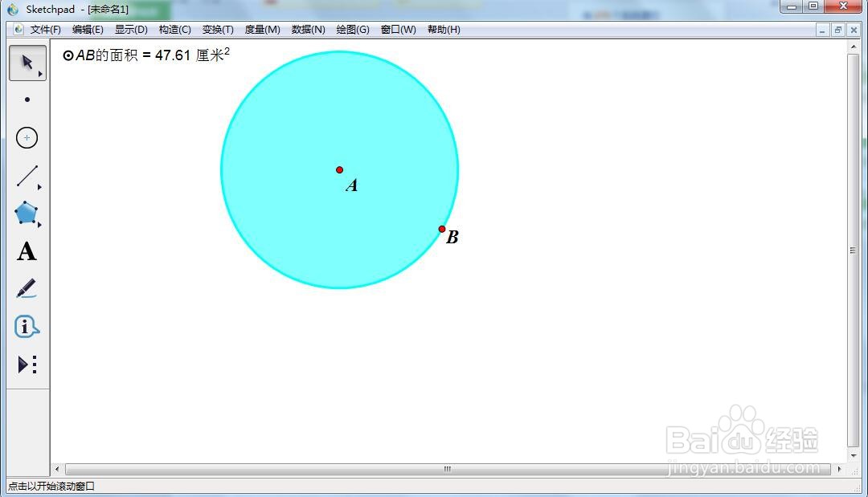Open the 数据(N) menu
Screen dimensions: 868x497
pyautogui.click(x=309, y=29)
